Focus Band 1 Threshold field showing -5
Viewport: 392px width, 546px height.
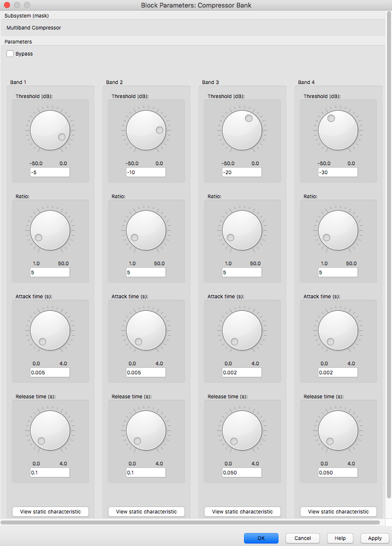click(50, 172)
